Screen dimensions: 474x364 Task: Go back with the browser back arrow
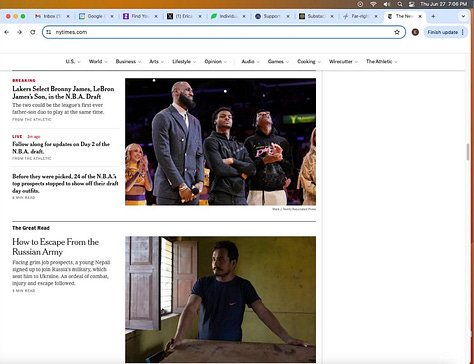point(7,32)
